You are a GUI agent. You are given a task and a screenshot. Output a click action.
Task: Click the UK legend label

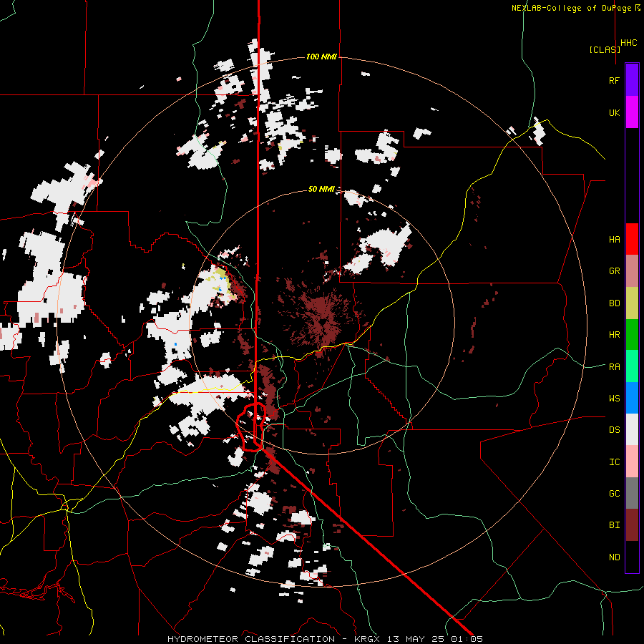[x=614, y=112]
